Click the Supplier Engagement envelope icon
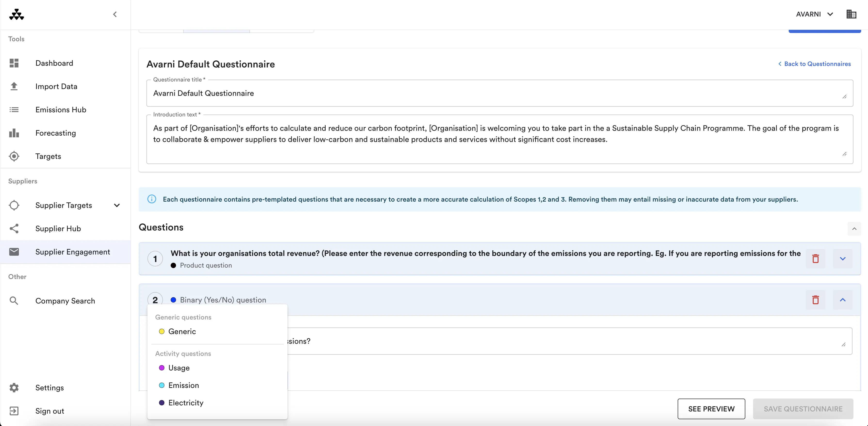 14,252
